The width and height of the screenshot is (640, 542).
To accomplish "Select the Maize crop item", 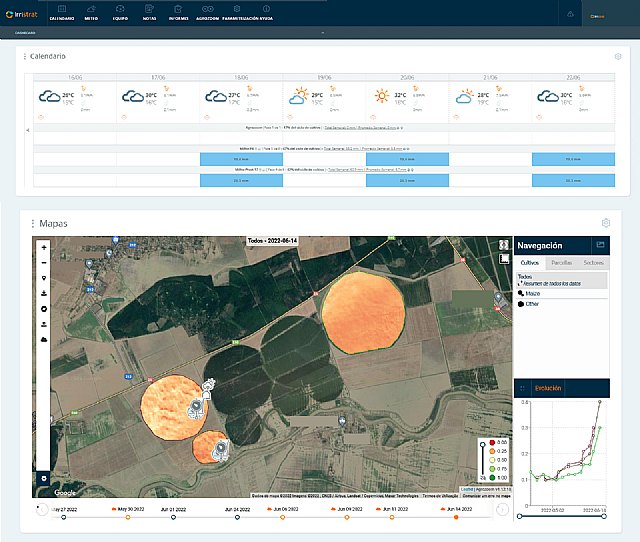I will (x=532, y=293).
